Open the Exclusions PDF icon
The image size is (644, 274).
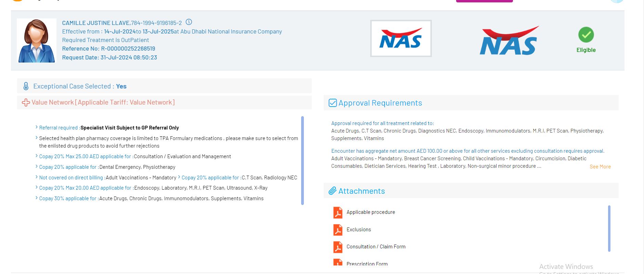[338, 230]
